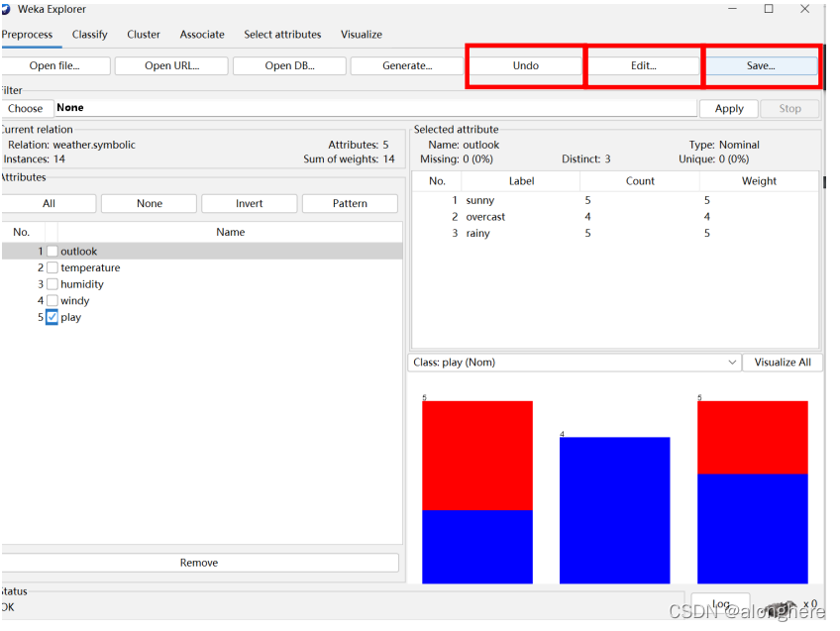Click Visualize All button

(782, 363)
